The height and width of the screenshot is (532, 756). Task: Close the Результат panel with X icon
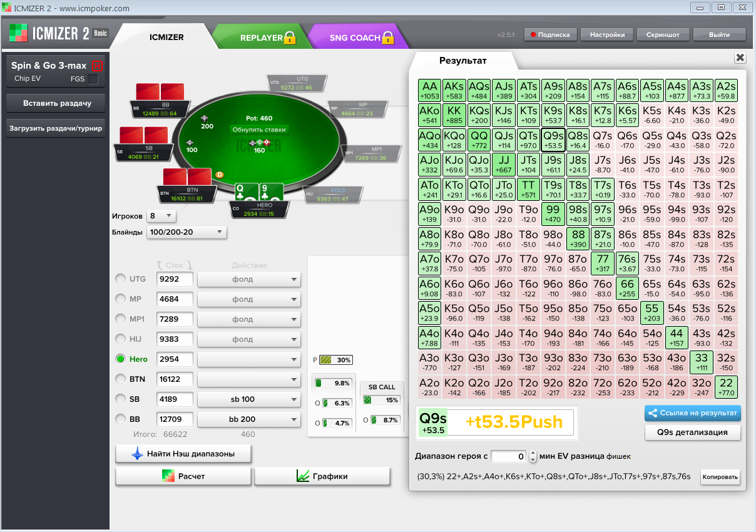740,58
